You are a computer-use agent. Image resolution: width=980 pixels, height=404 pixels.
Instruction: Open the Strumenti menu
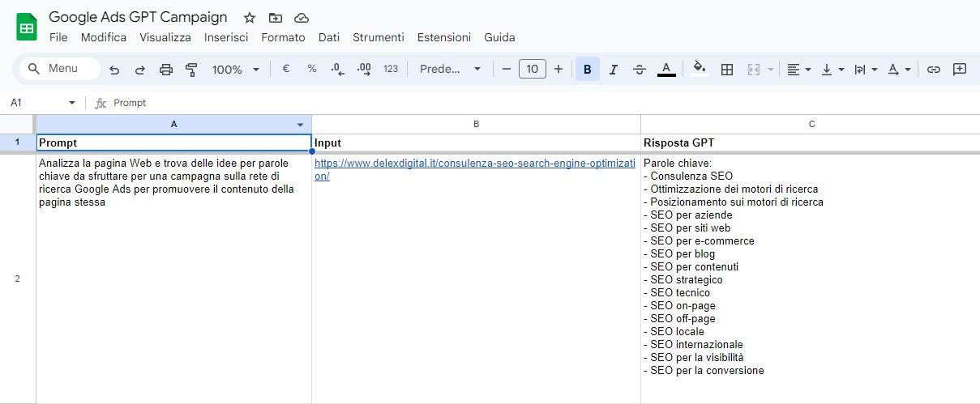[x=379, y=37]
